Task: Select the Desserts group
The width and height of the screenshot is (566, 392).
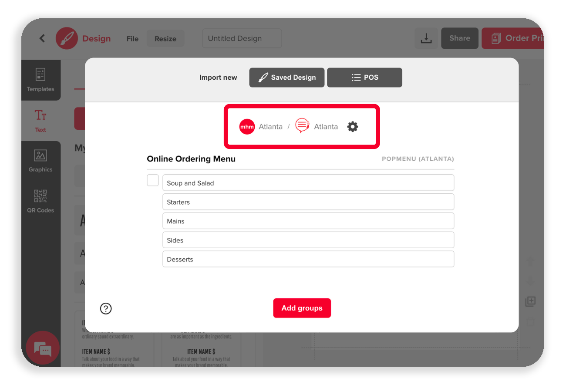Action: [x=308, y=259]
